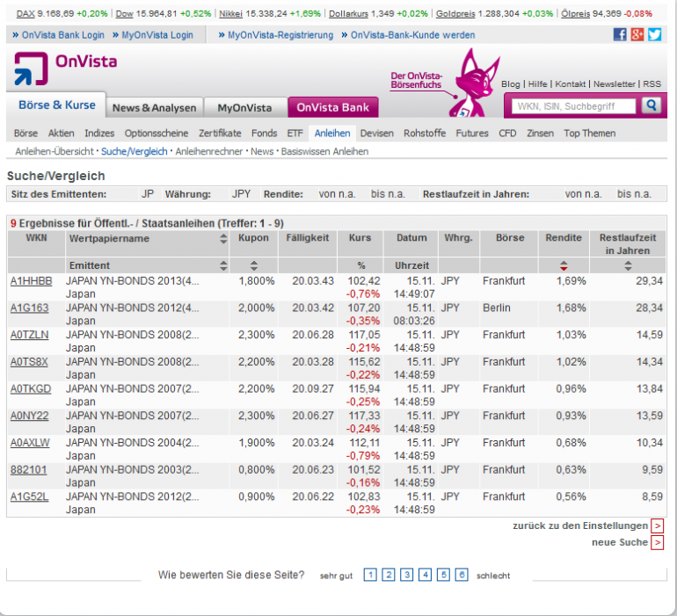The width and height of the screenshot is (677, 616).
Task: Open bond WKN A1G163
Action: click(x=29, y=308)
